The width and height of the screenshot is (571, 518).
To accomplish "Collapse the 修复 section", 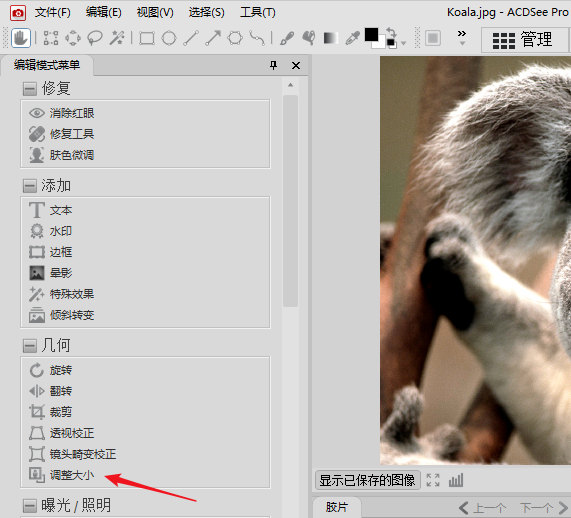I will [29, 89].
